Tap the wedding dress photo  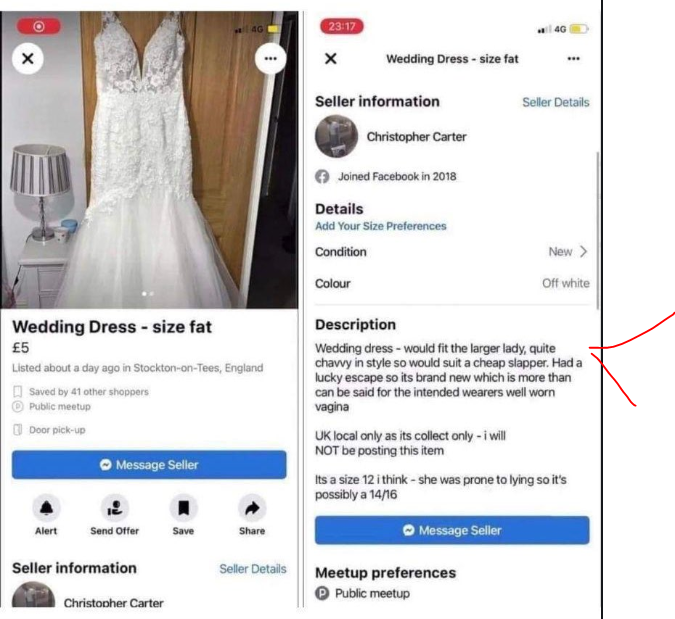149,160
